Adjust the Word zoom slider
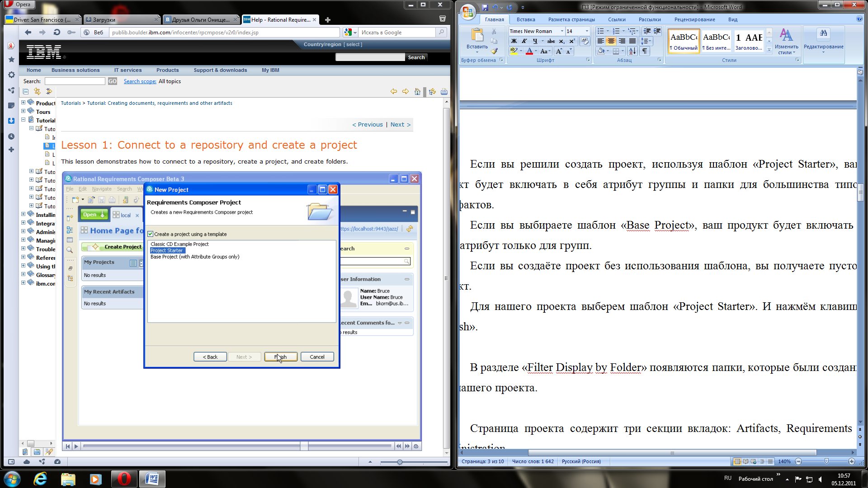The height and width of the screenshot is (488, 868). (826, 461)
